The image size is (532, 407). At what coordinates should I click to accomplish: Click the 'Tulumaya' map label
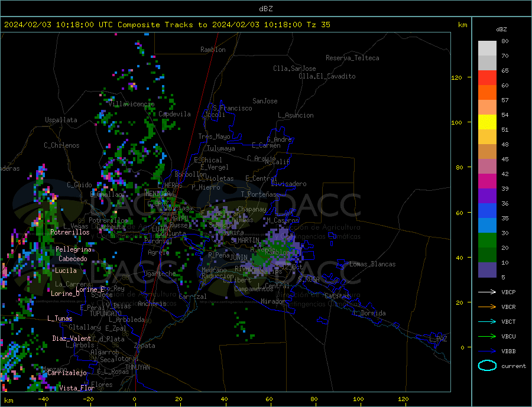pos(221,148)
